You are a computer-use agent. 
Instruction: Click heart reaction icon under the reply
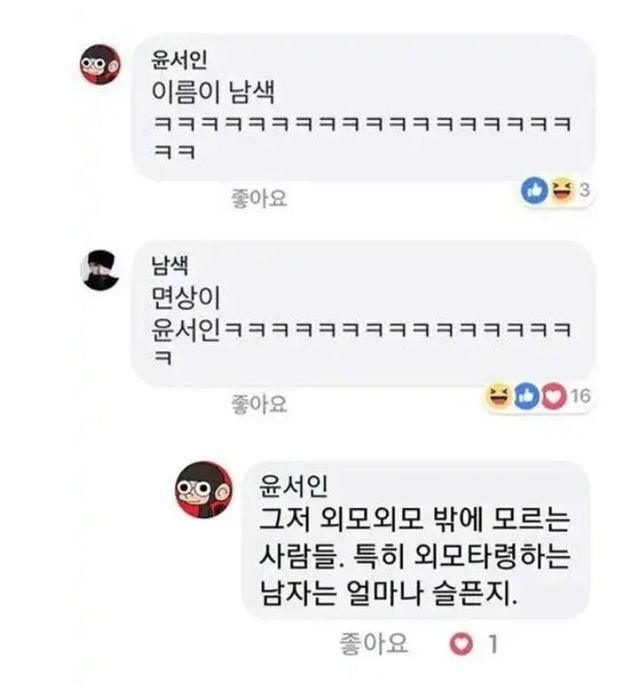click(460, 645)
